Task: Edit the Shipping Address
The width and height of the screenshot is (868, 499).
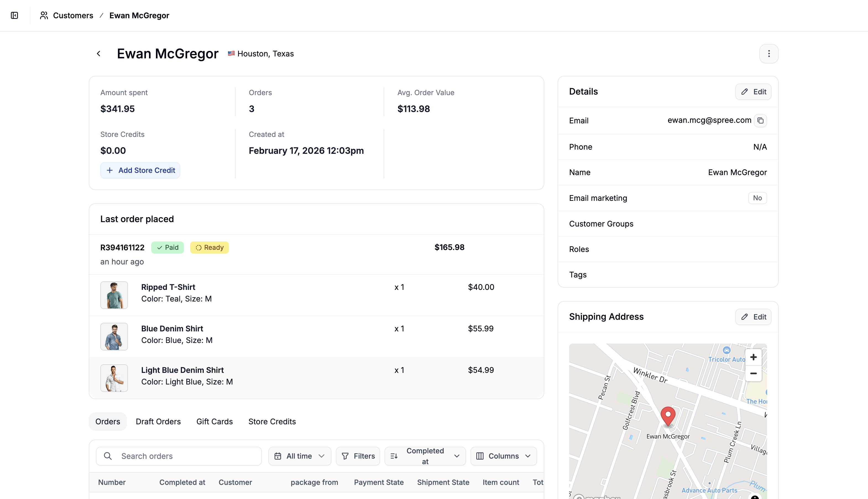Action: coord(753,317)
